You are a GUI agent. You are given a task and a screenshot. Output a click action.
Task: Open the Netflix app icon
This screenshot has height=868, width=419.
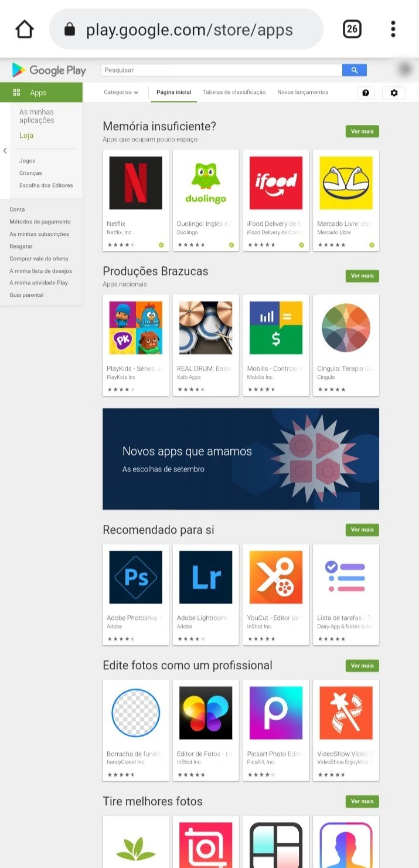coord(135,183)
